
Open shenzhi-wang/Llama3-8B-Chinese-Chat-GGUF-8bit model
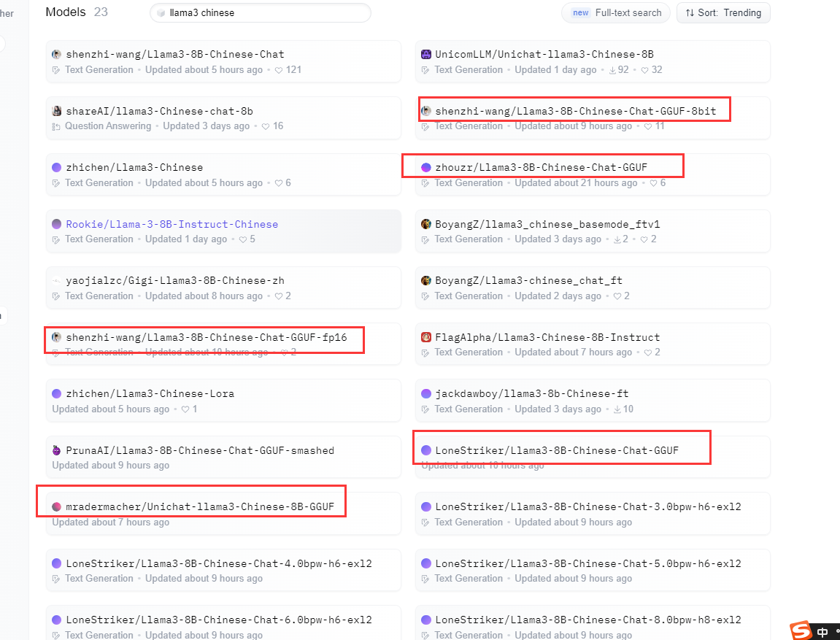575,111
